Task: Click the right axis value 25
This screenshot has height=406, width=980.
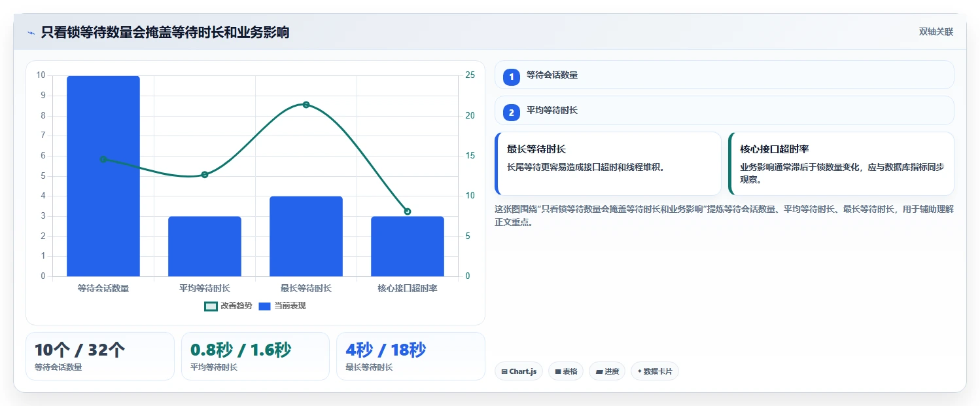Action: click(x=470, y=75)
